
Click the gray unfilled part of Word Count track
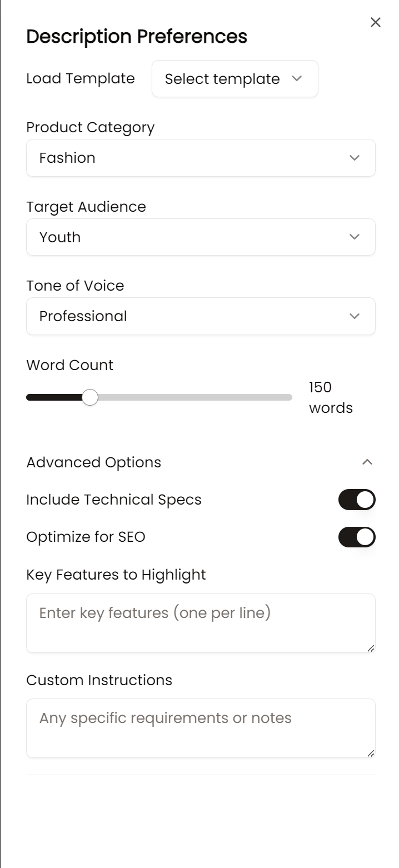click(194, 397)
